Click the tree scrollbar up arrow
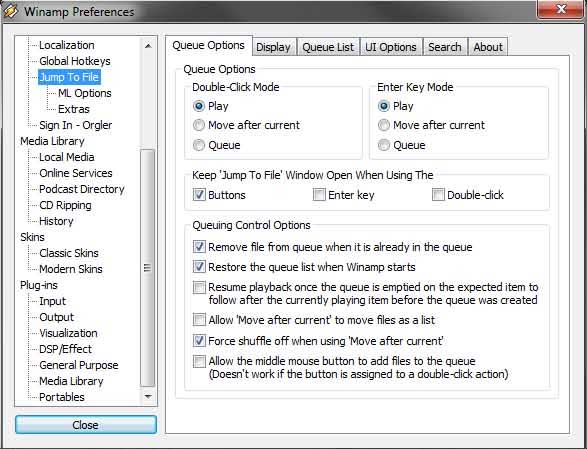587x449 pixels. click(148, 46)
